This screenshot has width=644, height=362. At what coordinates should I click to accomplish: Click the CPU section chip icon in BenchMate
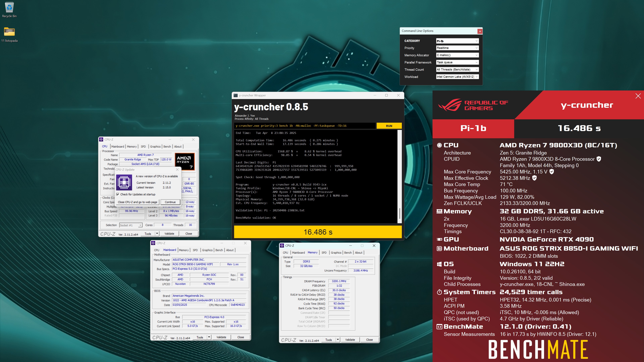[439, 145]
